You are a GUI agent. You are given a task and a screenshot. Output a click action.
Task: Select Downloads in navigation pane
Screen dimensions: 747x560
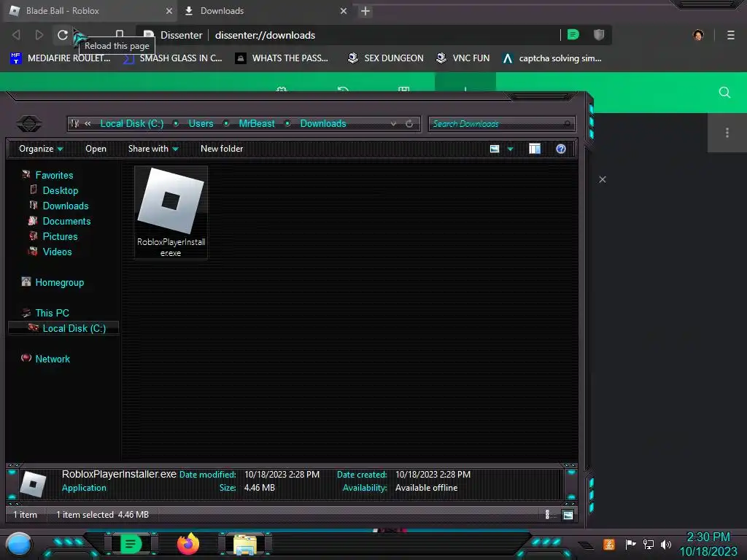click(x=65, y=206)
